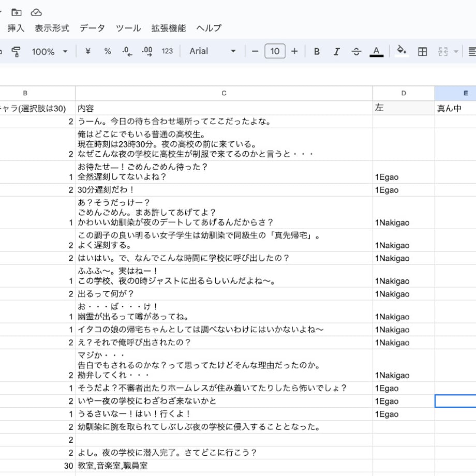
Task: Open the text color picker
Action: click(x=376, y=52)
